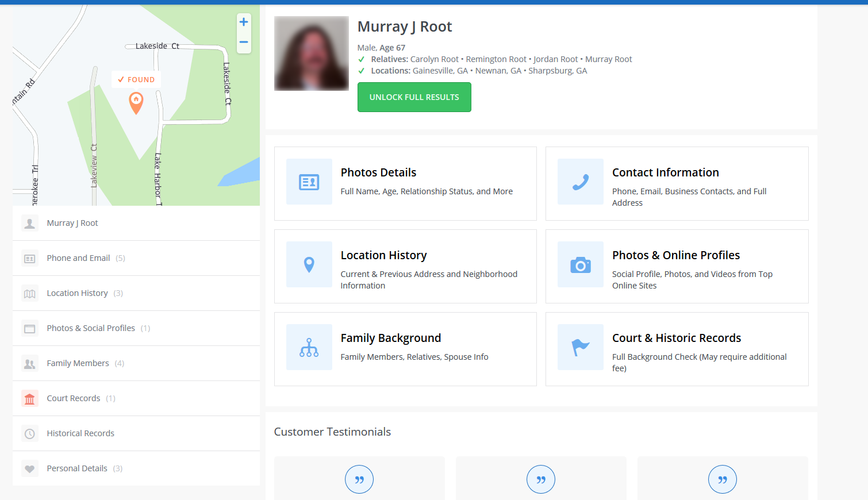This screenshot has height=500, width=868.
Task: Click the flag icon in Court & Historic Records
Action: click(581, 347)
